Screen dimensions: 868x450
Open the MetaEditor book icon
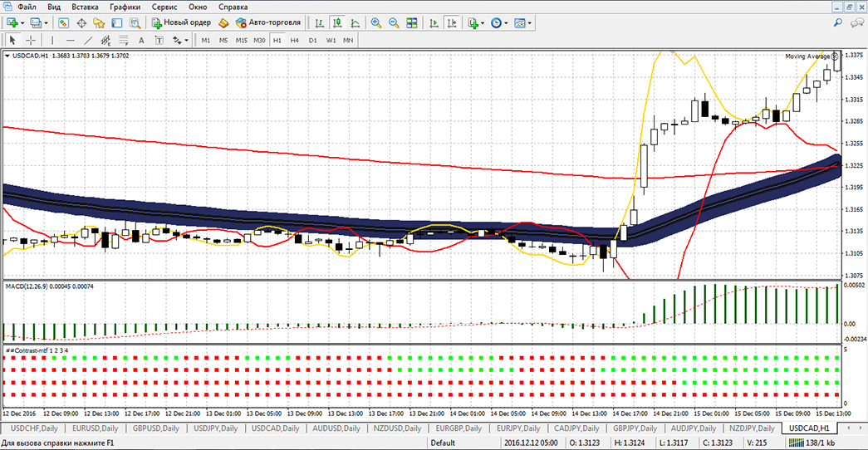click(223, 22)
